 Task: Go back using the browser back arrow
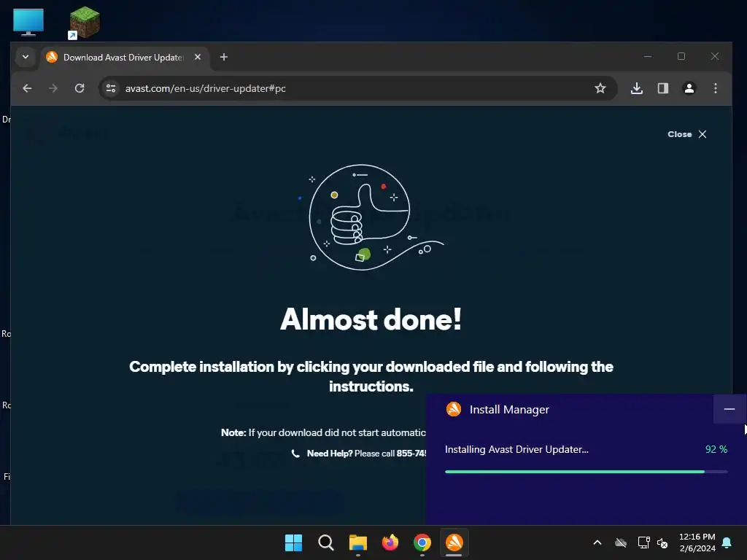pos(27,88)
